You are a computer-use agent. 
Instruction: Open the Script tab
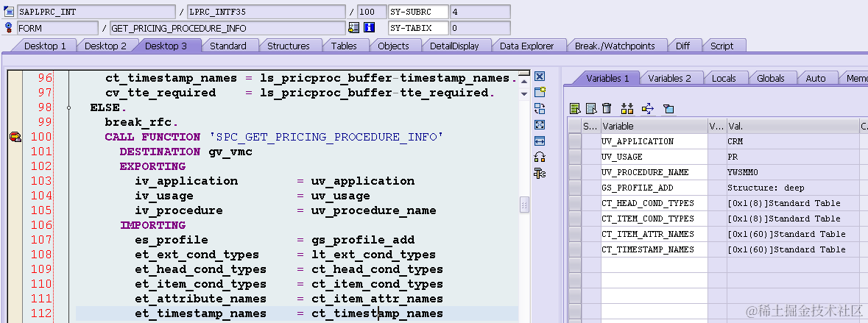pos(721,46)
